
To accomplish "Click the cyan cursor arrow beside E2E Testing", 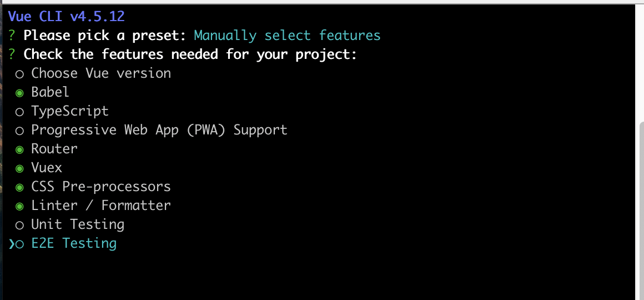I will [x=11, y=244].
